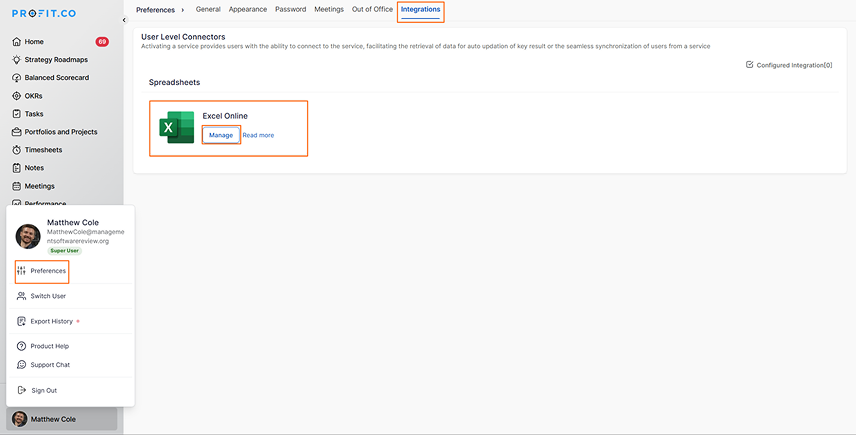
Task: Select the Out of Office tab
Action: click(x=372, y=9)
